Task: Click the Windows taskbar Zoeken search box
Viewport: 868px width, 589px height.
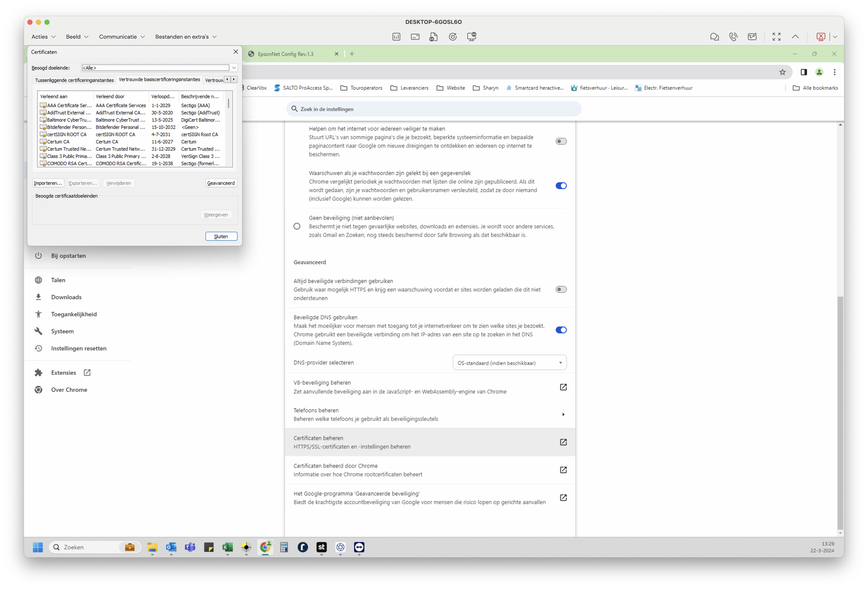Action: pos(95,547)
